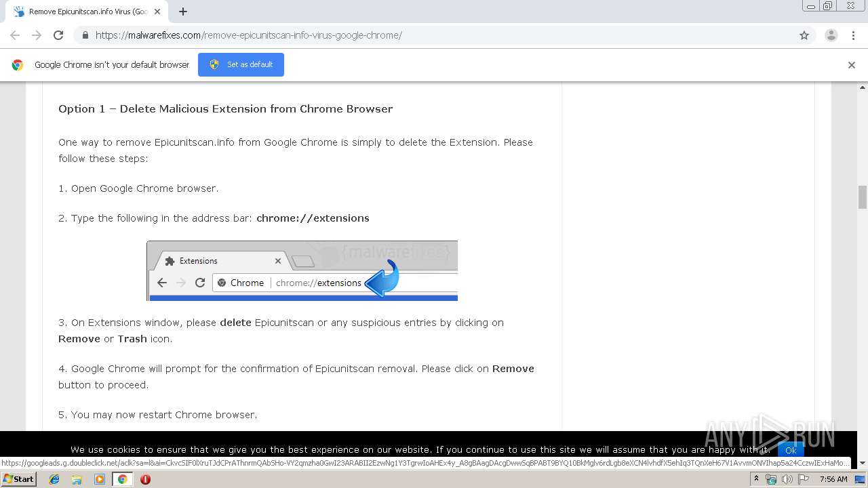Open Windows Media Player taskbar icon
The width and height of the screenshot is (868, 488).
100,479
